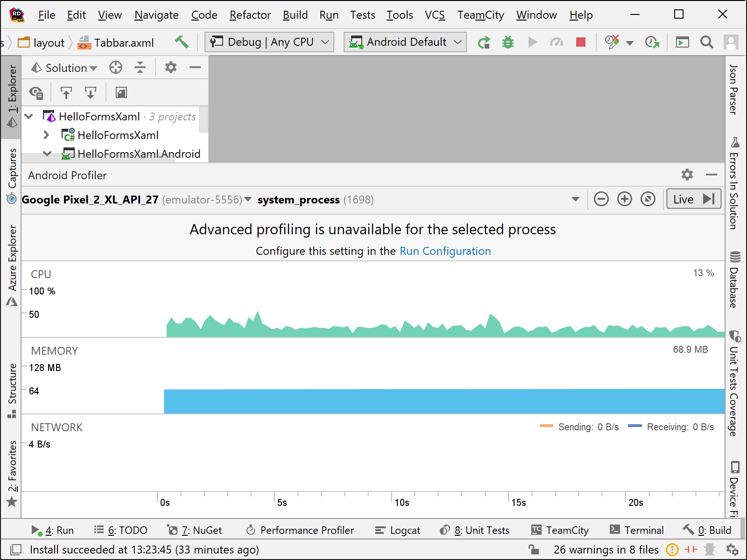Hide the Solution explorer panel

195,68
